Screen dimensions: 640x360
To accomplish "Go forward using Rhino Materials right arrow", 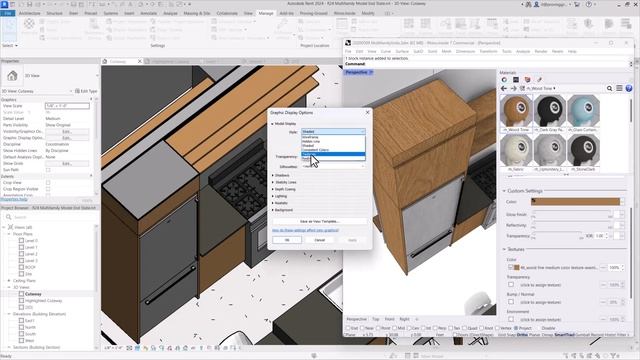I will point(513,88).
